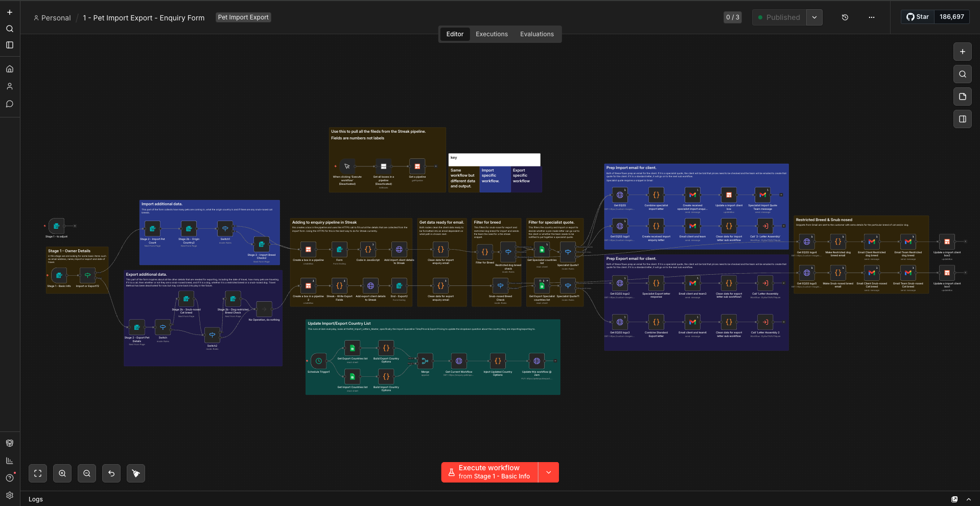Screen dimensions: 980x506
Task: Open the Execute workflow trigger dropdown arrow
Action: click(549, 472)
